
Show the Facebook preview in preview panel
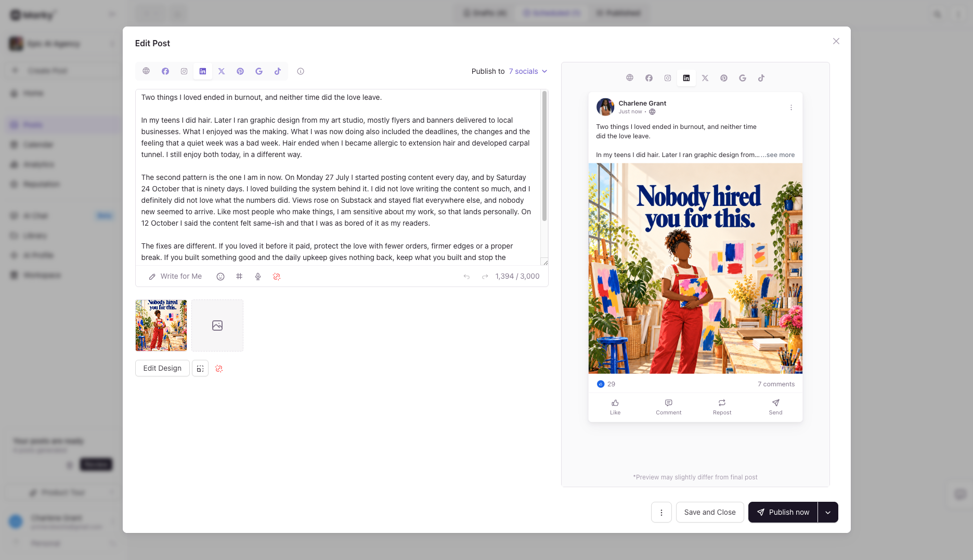[649, 78]
